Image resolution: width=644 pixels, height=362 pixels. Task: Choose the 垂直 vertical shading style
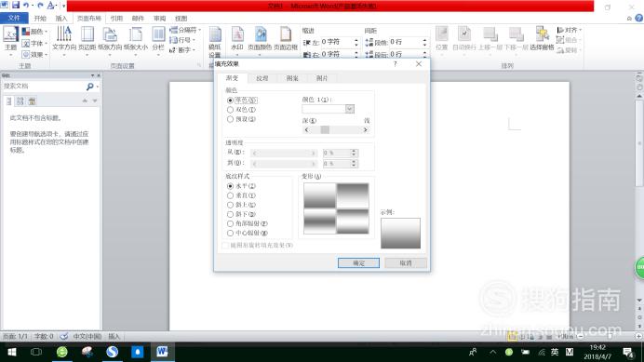coord(230,195)
